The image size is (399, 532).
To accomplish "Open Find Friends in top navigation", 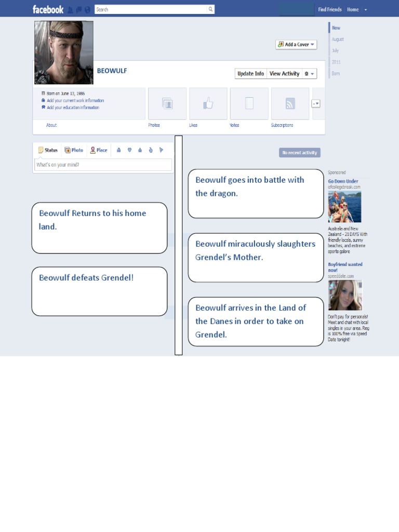I will [x=330, y=9].
